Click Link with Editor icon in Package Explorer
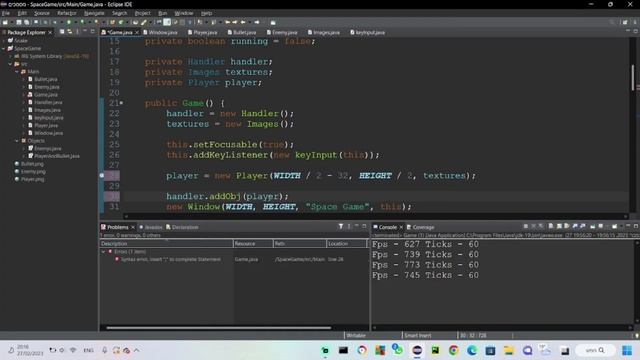 70,32
